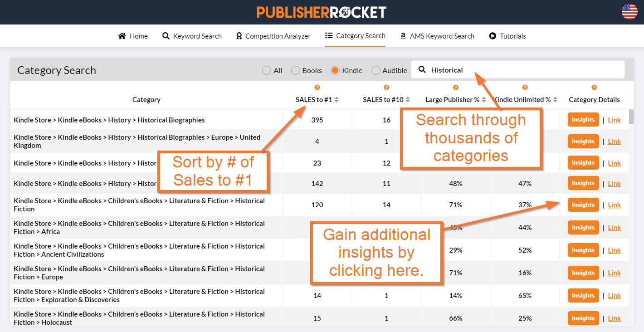The image size is (644, 332).
Task: Click the American flag language icon
Action: tap(629, 12)
